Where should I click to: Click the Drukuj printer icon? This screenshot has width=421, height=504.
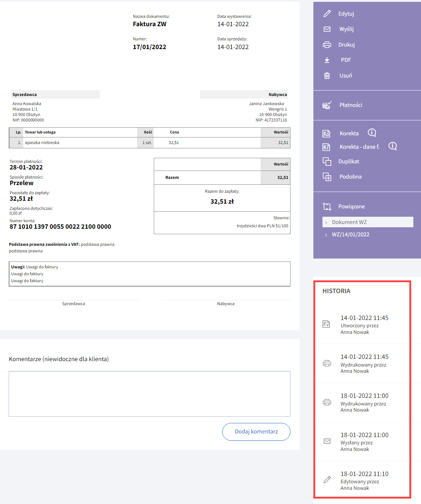[327, 45]
